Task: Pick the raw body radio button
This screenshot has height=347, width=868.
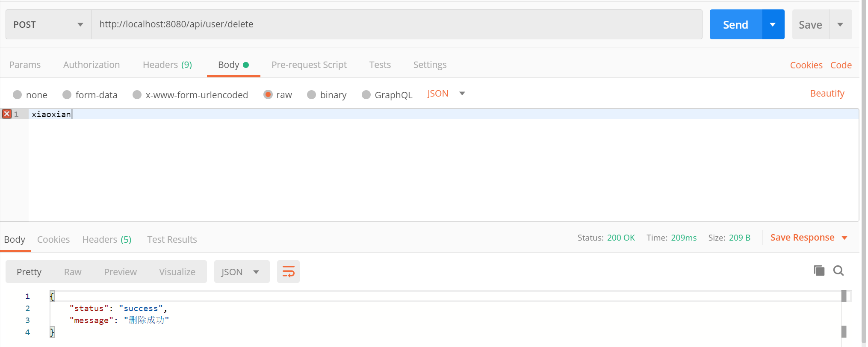Action: (x=268, y=94)
